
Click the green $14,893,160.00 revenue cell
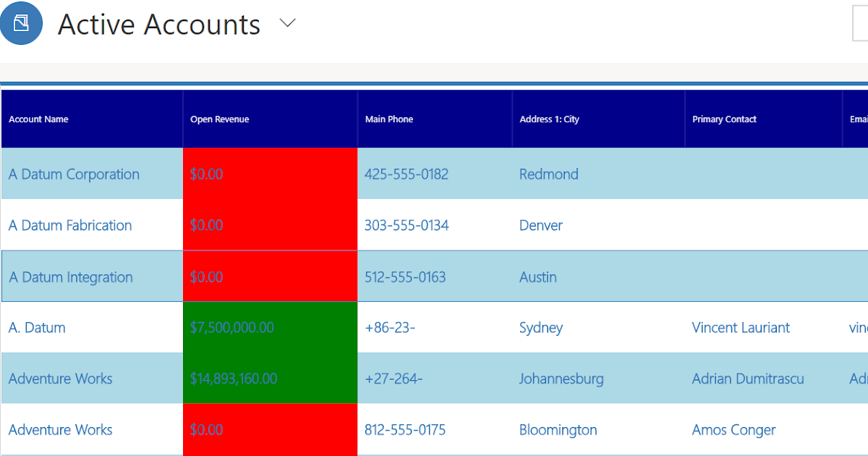(x=271, y=378)
